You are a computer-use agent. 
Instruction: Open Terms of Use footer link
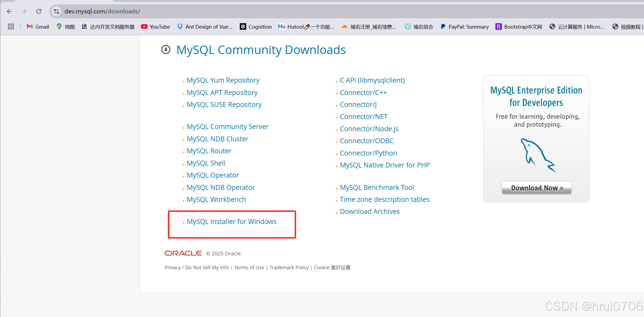(x=249, y=268)
